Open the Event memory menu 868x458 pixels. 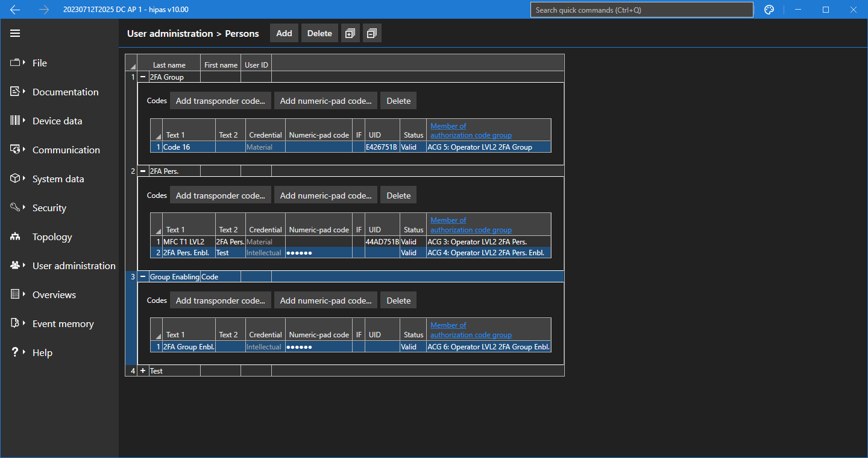(63, 323)
